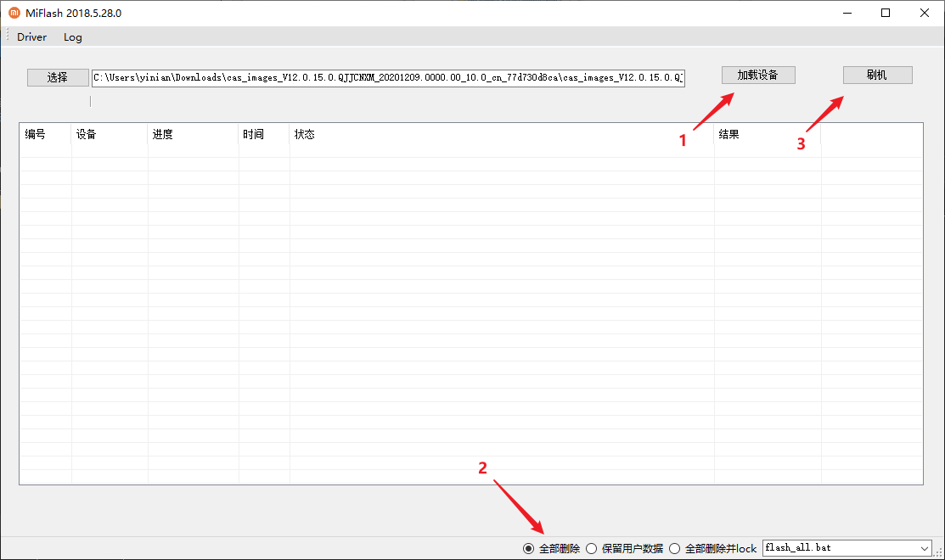
Task: Click the window resize grip corner
Action: pos(938,552)
